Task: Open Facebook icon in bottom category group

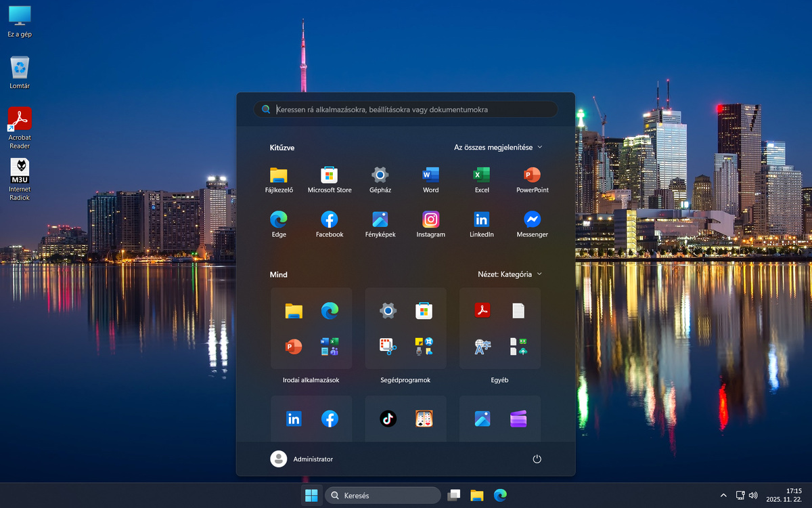Action: [x=330, y=419]
